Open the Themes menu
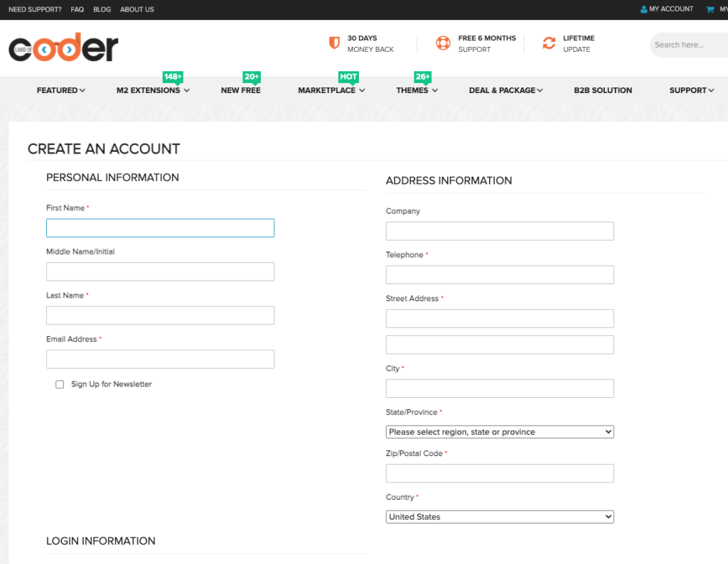Image resolution: width=728 pixels, height=564 pixels. click(417, 90)
